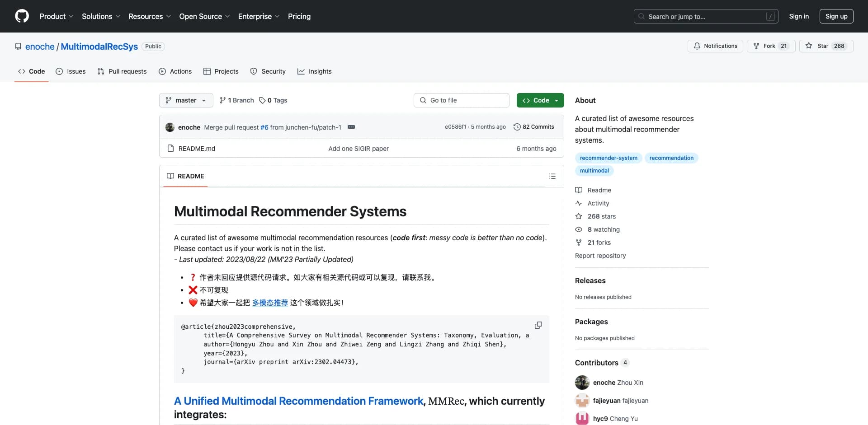Open the Security tab

pyautogui.click(x=268, y=71)
